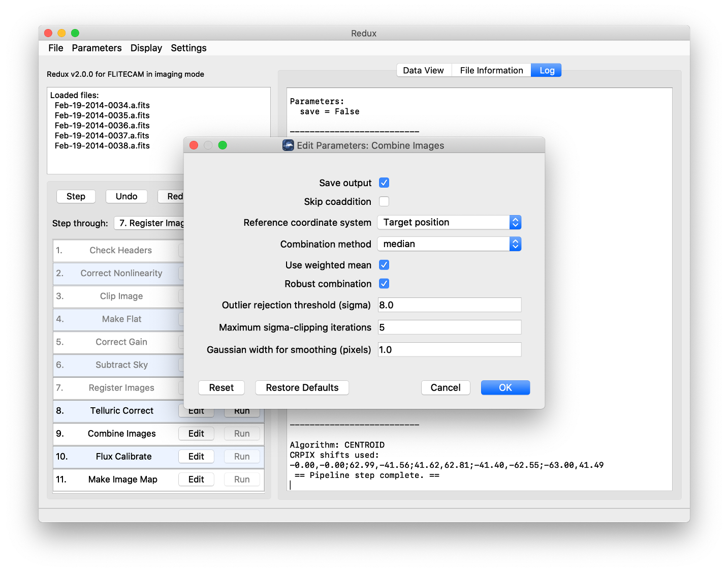This screenshot has height=572, width=728.
Task: Open the Settings menu
Action: click(x=188, y=48)
